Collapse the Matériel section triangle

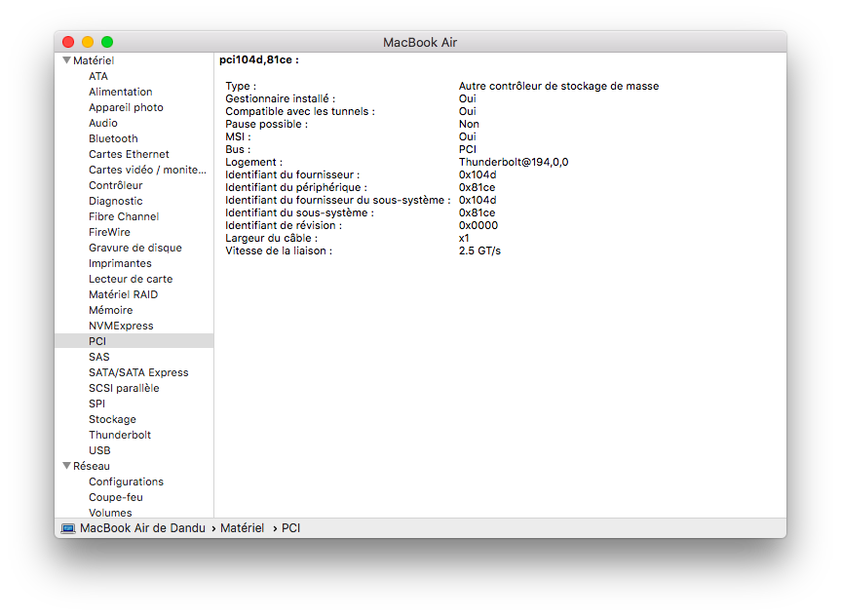[x=67, y=60]
